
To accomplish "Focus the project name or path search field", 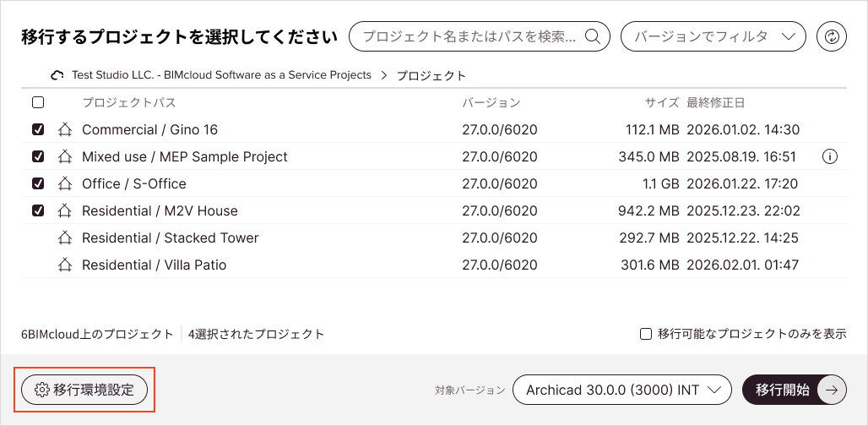I will 480,36.
